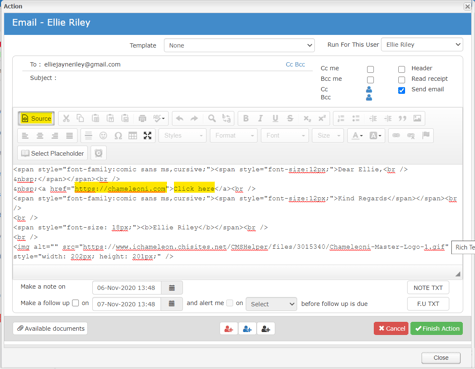
Task: Click the Undo arrow
Action: coord(179,118)
